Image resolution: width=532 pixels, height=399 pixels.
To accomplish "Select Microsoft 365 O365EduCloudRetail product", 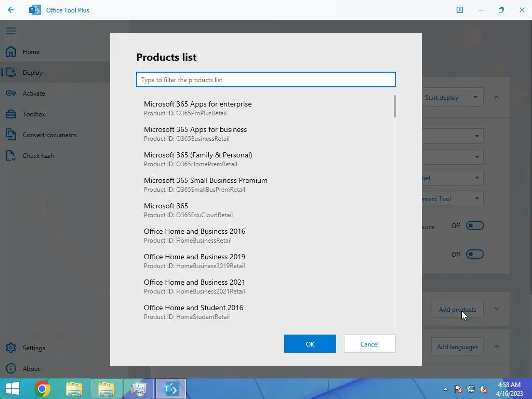I will click(x=265, y=210).
